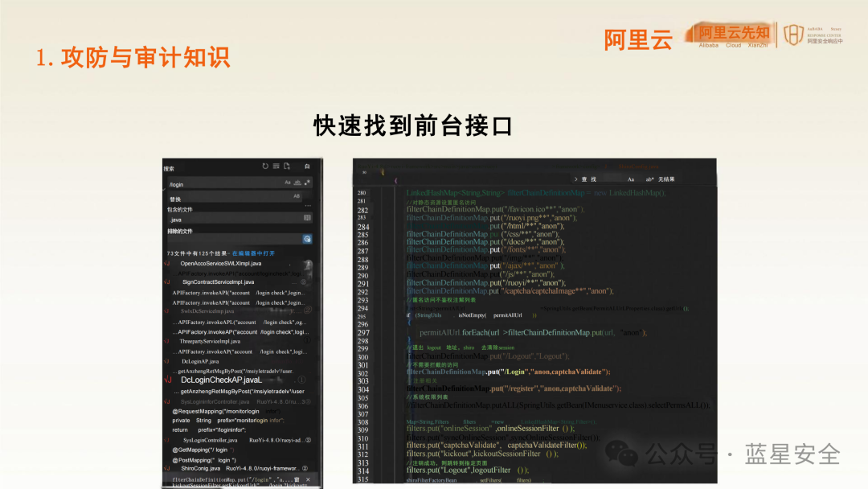Click the ab* whole-word icon in Find widget
868x489 pixels.
(x=649, y=180)
